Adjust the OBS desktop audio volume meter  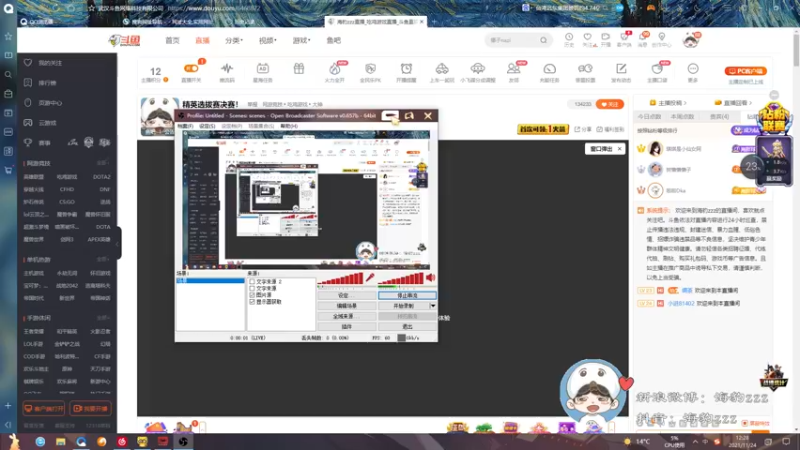[x=401, y=279]
